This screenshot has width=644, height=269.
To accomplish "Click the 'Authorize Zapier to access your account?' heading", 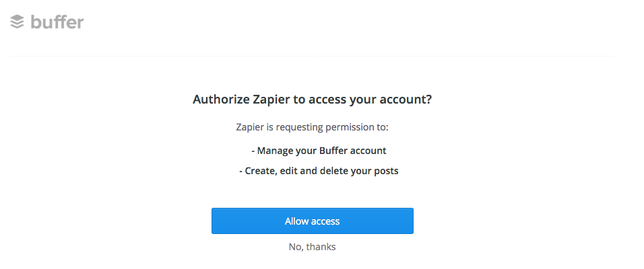I will (x=312, y=100).
